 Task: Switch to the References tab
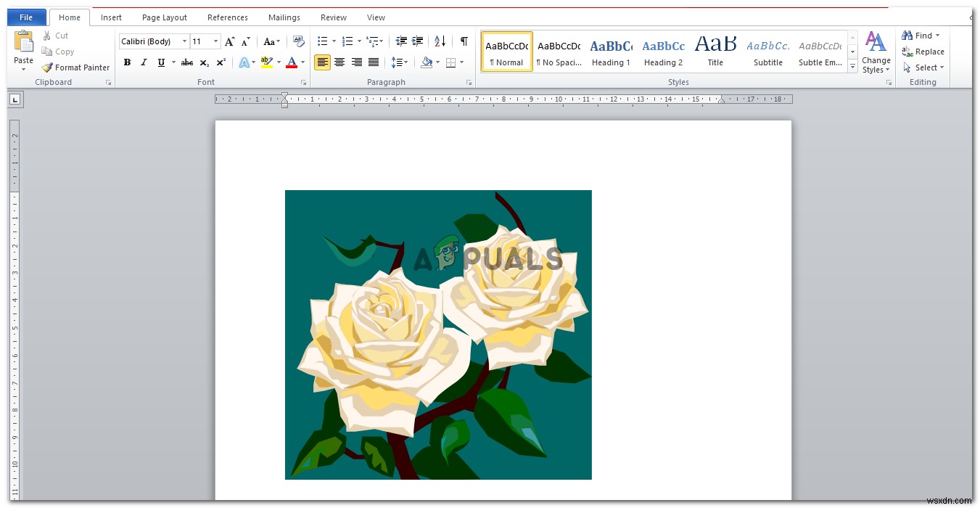coord(228,17)
